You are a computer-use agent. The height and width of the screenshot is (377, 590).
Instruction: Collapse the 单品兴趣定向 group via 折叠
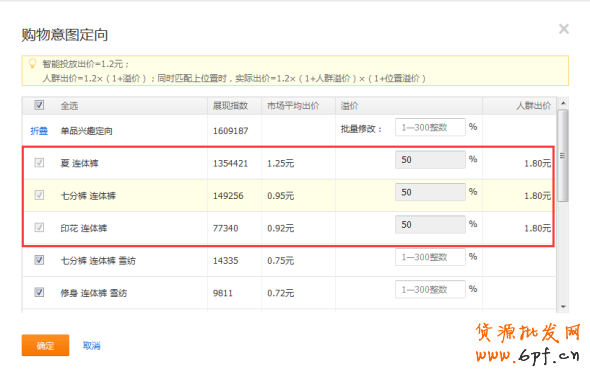coord(39,131)
